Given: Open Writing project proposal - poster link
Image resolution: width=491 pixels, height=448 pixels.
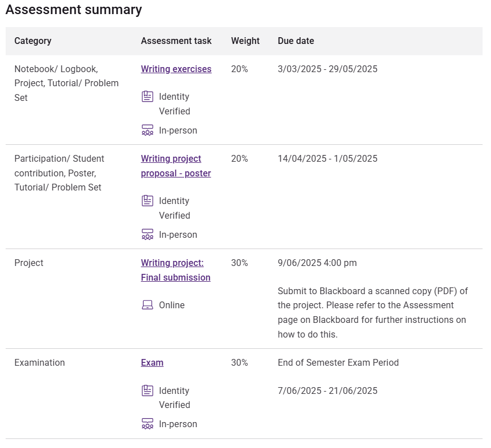Looking at the screenshot, I should pyautogui.click(x=176, y=166).
